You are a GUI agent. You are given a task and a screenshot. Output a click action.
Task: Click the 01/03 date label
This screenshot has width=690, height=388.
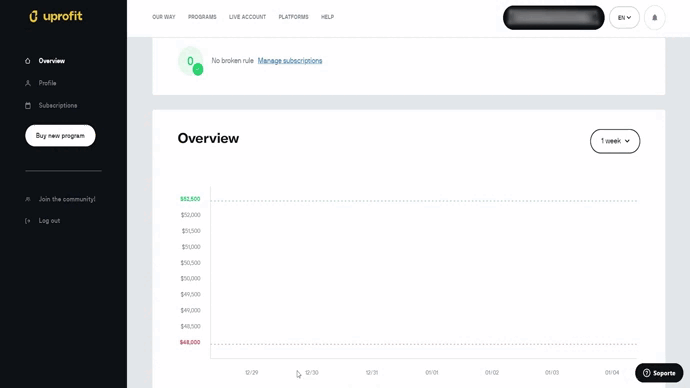coord(552,373)
